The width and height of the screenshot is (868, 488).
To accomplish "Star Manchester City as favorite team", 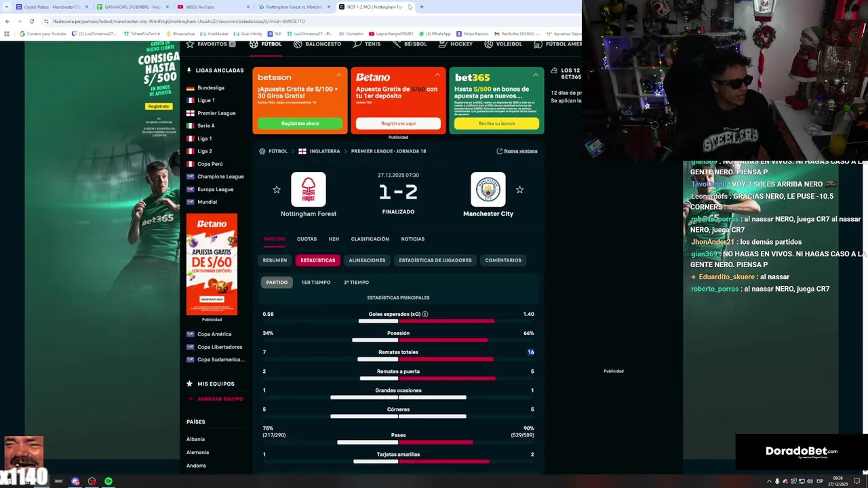I will [x=519, y=190].
